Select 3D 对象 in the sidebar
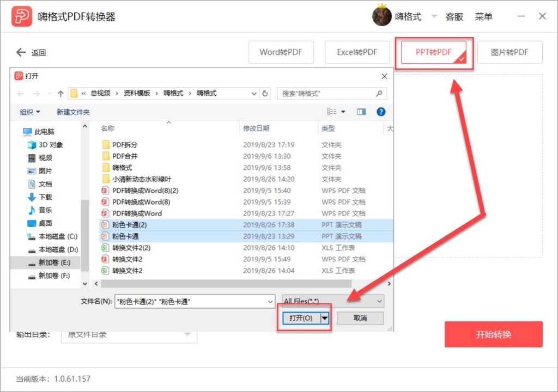Viewport: 558px width, 392px height. 45,145
